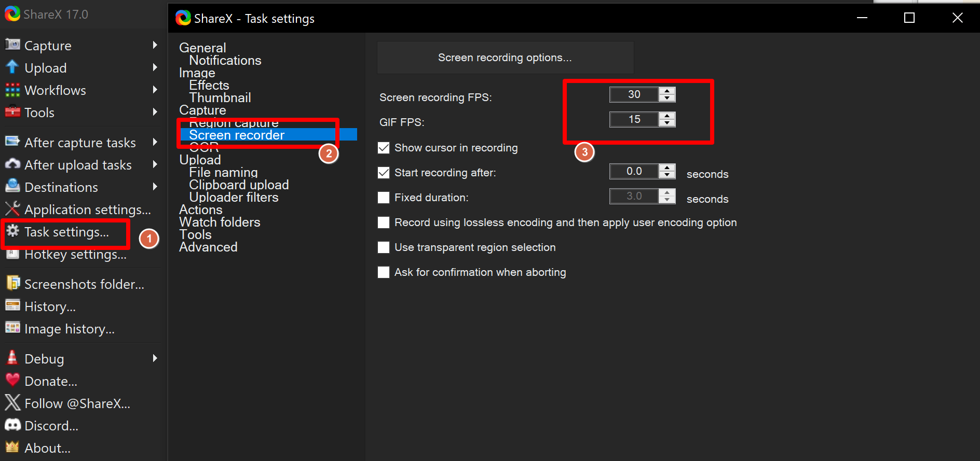Screen dimensions: 980x461
Task: Select File naming under Upload
Action: (x=223, y=172)
